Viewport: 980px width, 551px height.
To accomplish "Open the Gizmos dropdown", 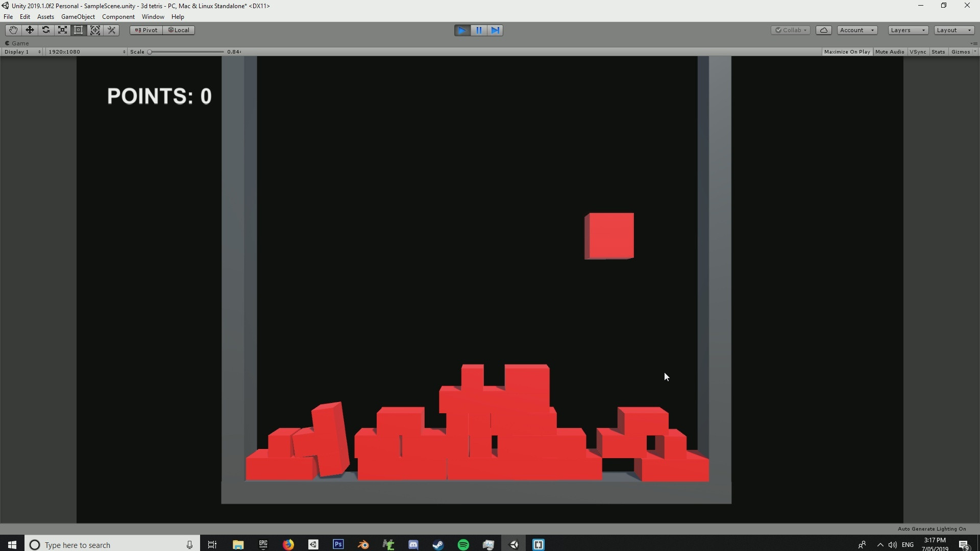I will [x=963, y=52].
